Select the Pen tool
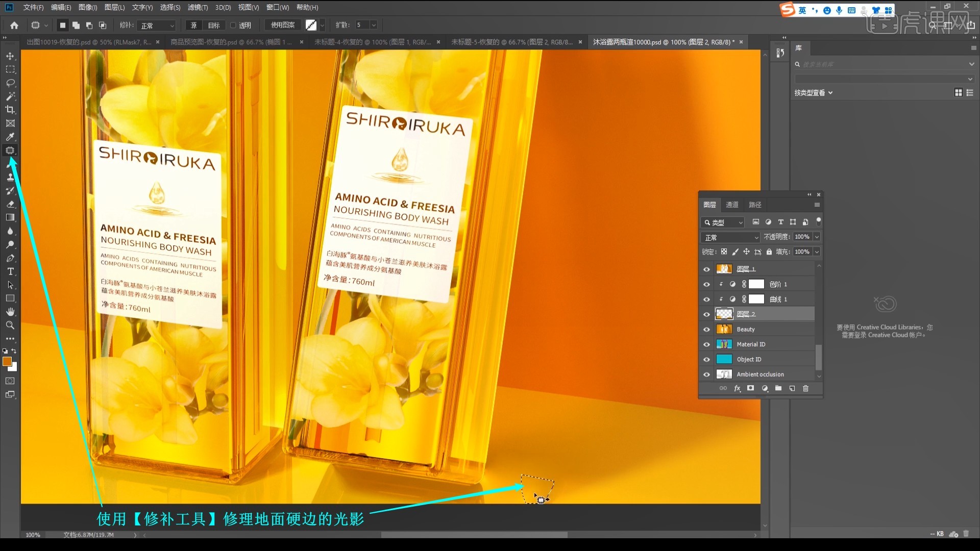The image size is (980, 551). point(10,258)
